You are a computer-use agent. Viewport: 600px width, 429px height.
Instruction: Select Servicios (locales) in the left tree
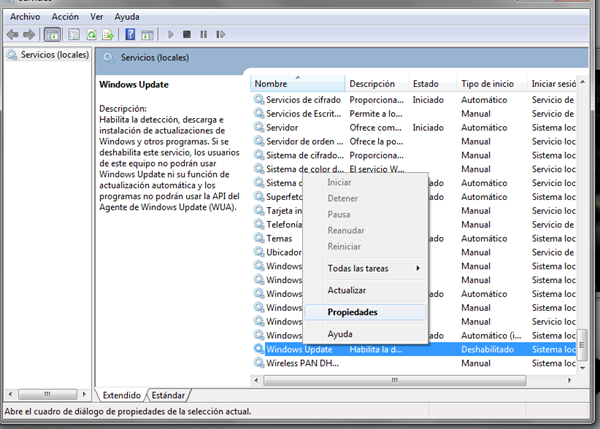[50, 55]
